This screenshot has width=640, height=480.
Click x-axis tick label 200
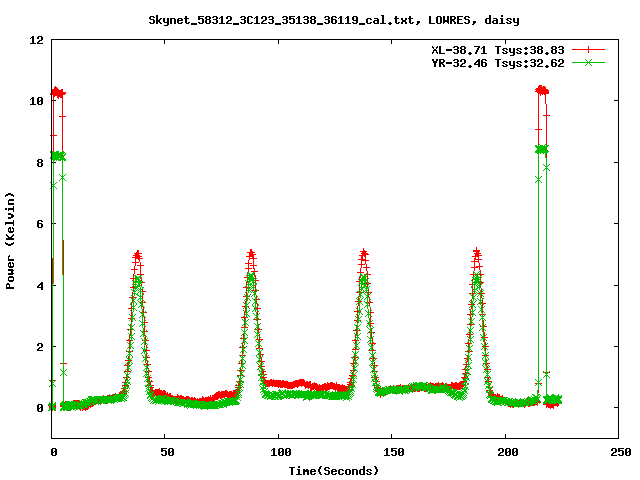(x=507, y=452)
